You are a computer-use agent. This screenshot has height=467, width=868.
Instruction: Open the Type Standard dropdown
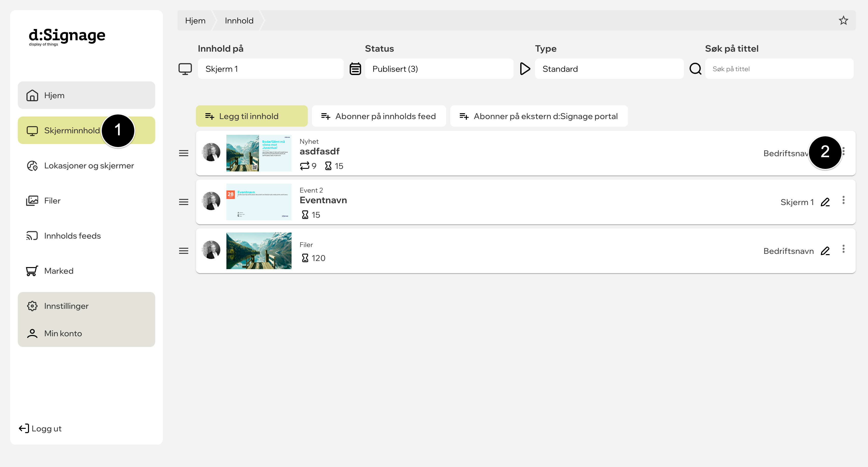pyautogui.click(x=609, y=69)
